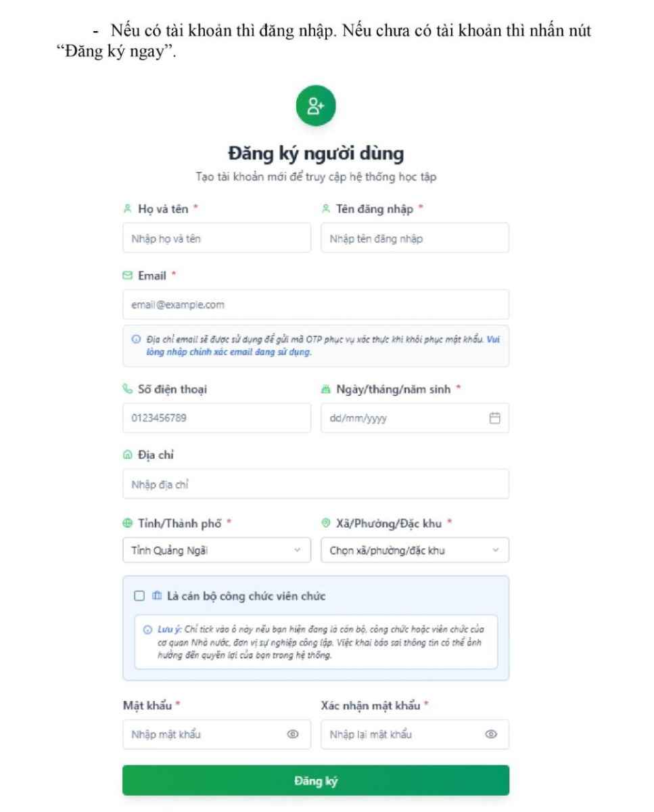Open the Tỉnh Quảng Ngãi dropdown
654x812 pixels.
pos(216,550)
